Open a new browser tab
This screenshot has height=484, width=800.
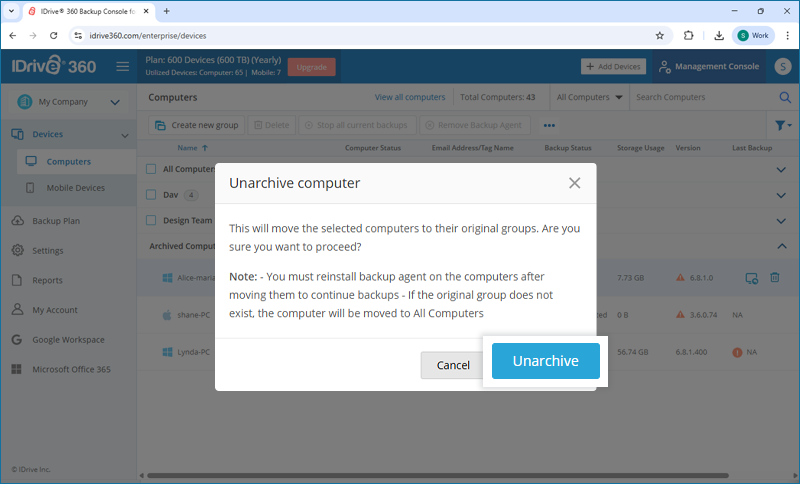(166, 11)
